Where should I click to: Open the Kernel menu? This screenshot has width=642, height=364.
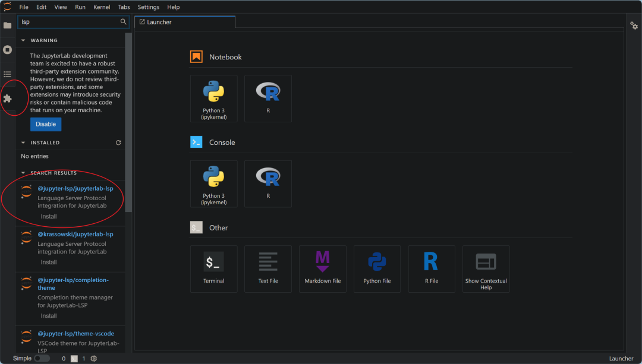(x=102, y=7)
